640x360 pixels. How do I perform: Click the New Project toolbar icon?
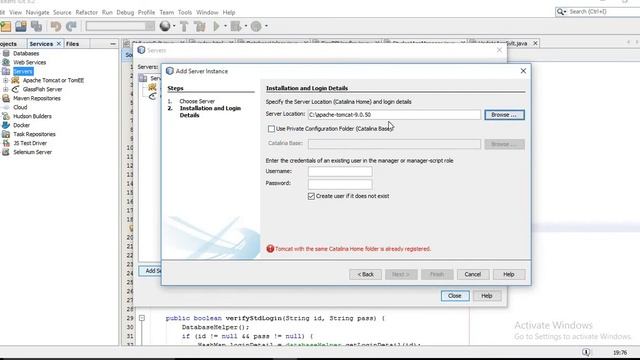click(6, 27)
